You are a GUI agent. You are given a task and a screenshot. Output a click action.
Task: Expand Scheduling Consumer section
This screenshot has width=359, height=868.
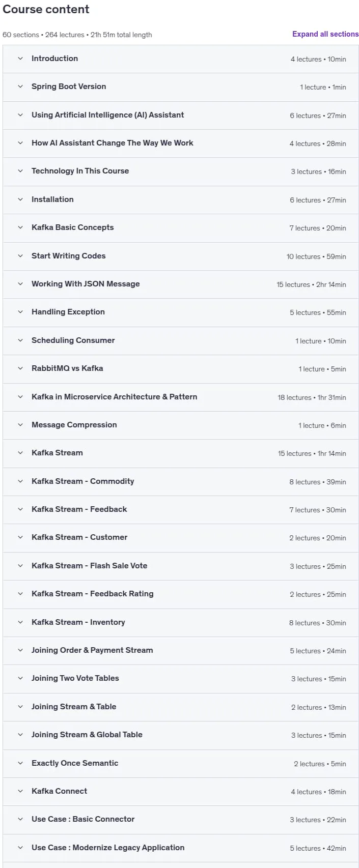[x=181, y=340]
